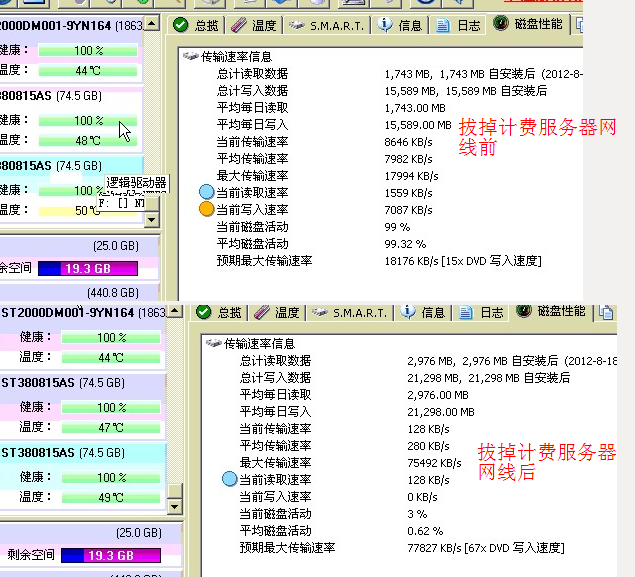Image resolution: width=635 pixels, height=577 pixels.
Task: Click the scroll-up arrow of the lower disk list
Action: tap(175, 311)
